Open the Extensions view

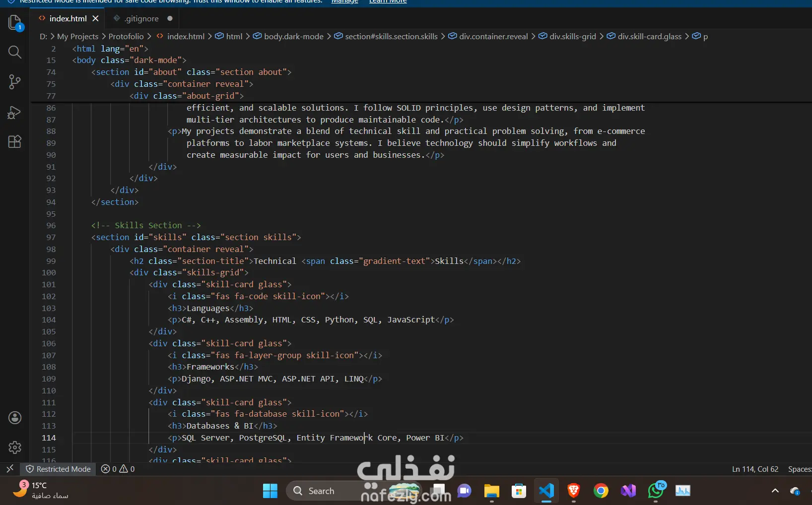[15, 142]
